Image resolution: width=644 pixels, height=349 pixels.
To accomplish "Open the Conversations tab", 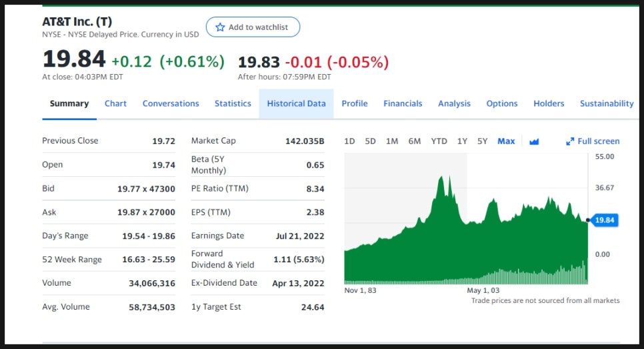I will (171, 103).
